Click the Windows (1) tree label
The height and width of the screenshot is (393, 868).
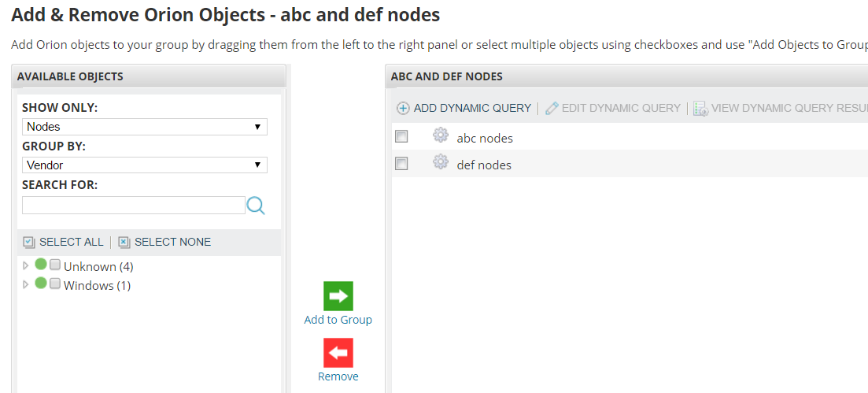(x=97, y=286)
